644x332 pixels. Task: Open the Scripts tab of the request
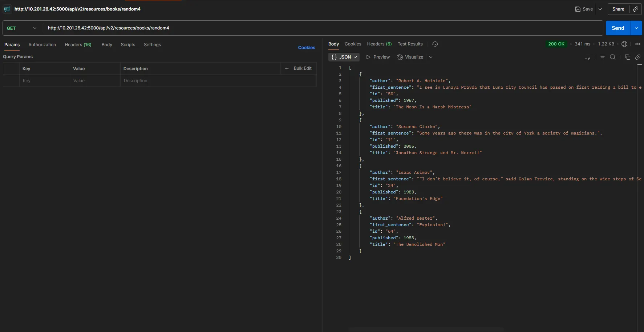coord(128,45)
